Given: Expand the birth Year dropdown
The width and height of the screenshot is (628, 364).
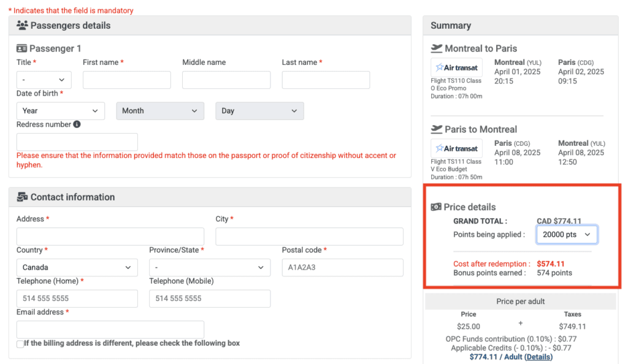Looking at the screenshot, I should [x=60, y=111].
